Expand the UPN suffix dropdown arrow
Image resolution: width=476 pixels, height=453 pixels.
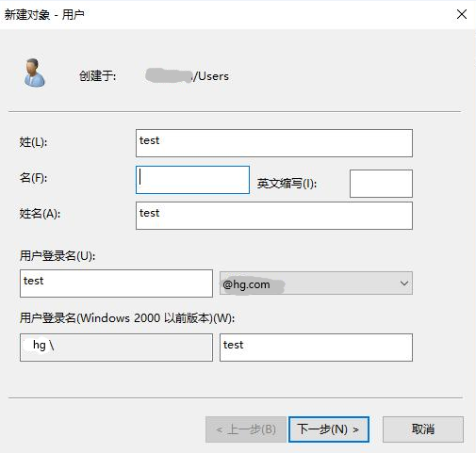pos(404,283)
